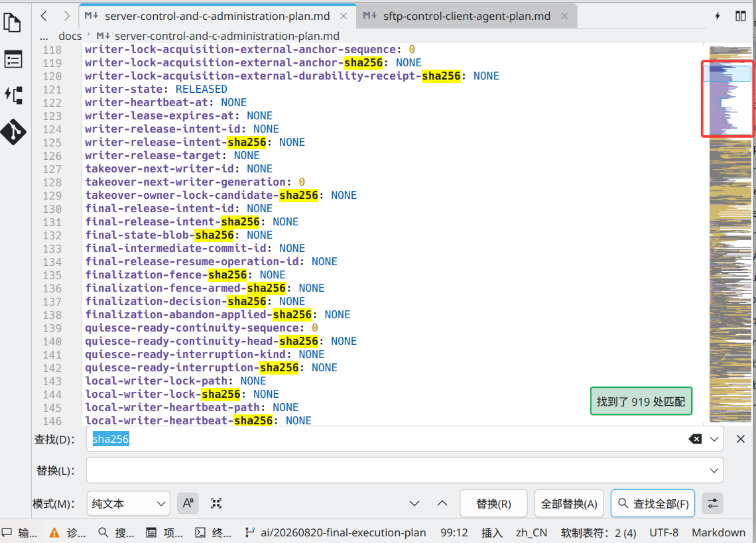
Task: Open the search mode combo box
Action: point(128,503)
